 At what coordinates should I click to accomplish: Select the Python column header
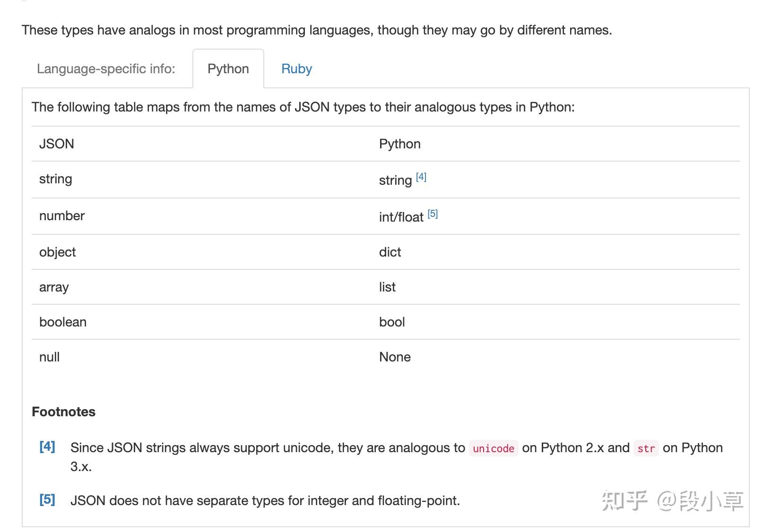(400, 144)
